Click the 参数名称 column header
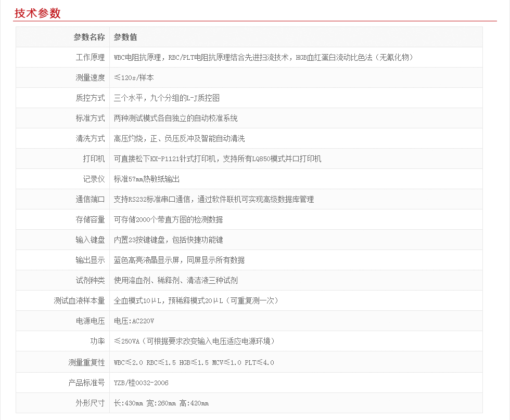The width and height of the screenshot is (510, 420). [89, 37]
